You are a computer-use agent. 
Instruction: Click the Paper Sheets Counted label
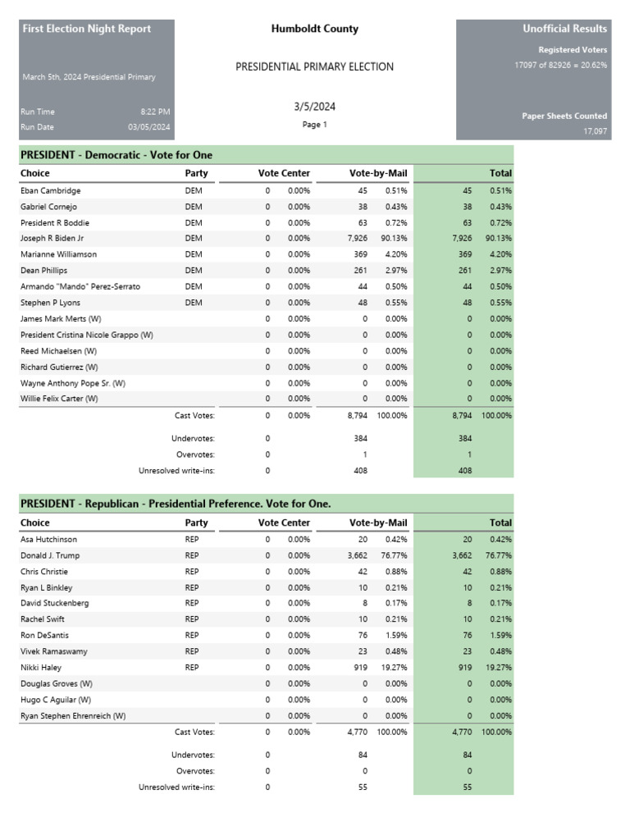click(x=564, y=116)
